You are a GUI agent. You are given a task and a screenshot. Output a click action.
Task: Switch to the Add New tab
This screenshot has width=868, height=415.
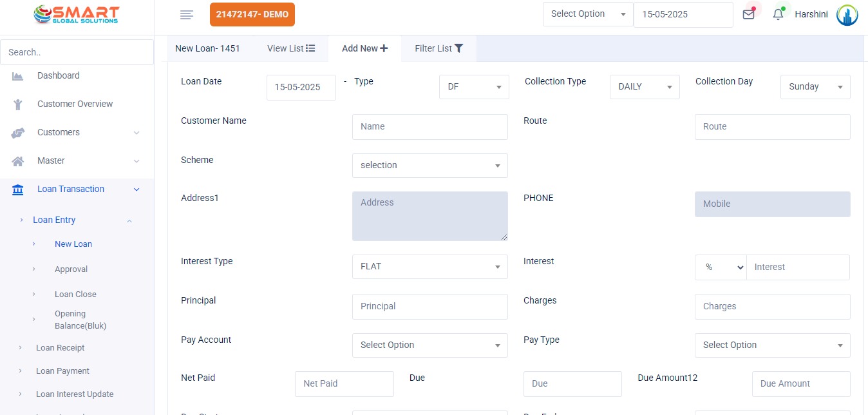[364, 48]
